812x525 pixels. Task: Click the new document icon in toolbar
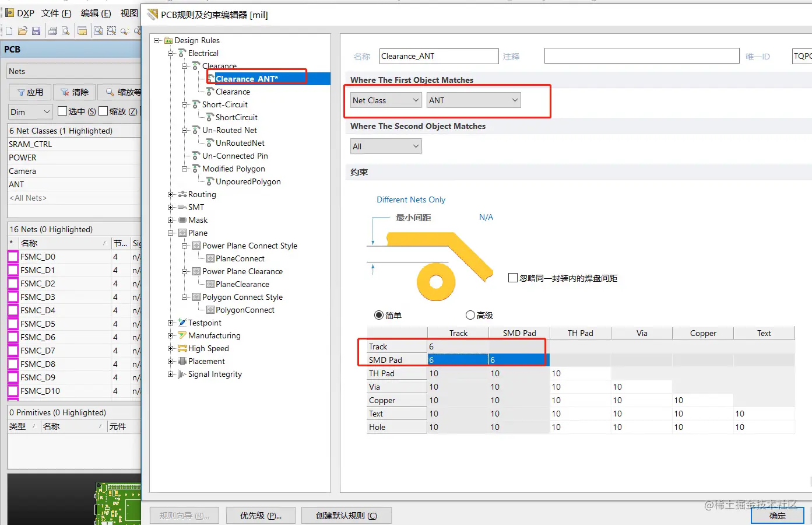click(x=9, y=31)
